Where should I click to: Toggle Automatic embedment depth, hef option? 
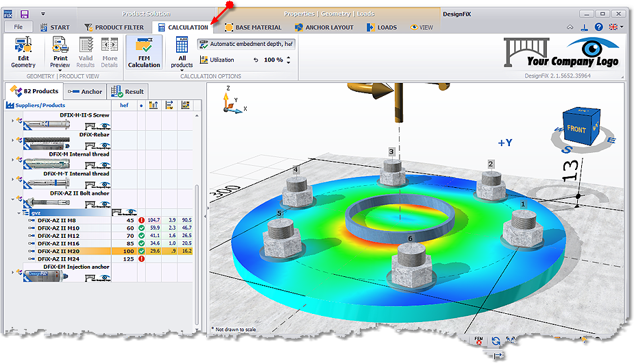pyautogui.click(x=246, y=44)
